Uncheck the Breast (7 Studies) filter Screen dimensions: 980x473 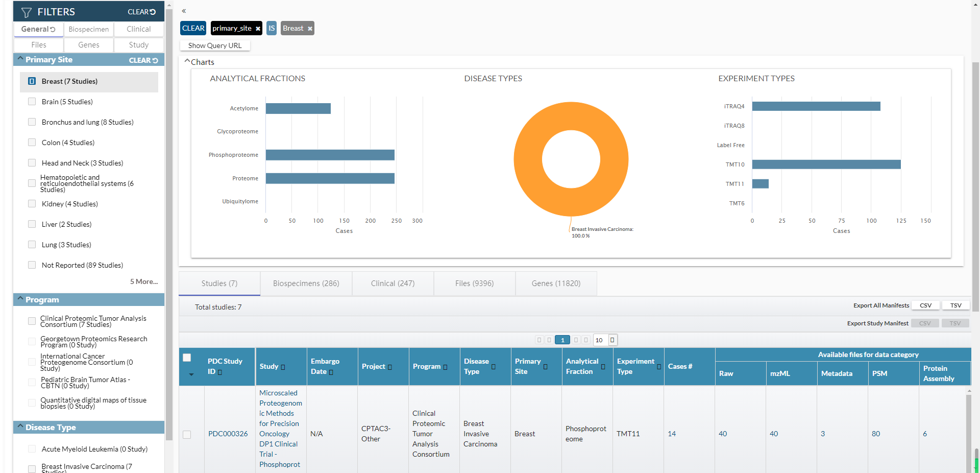pos(32,81)
